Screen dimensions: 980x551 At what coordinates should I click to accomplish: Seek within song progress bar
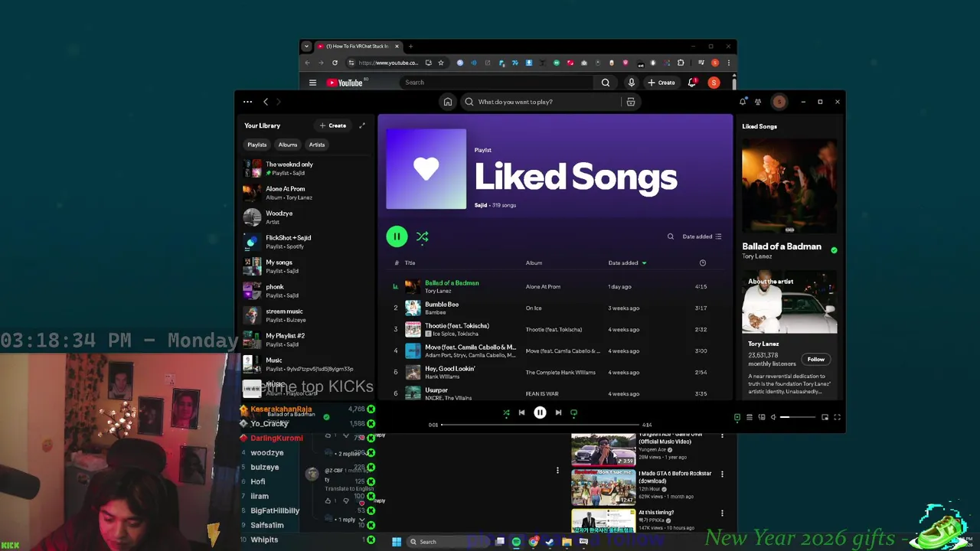(x=540, y=425)
